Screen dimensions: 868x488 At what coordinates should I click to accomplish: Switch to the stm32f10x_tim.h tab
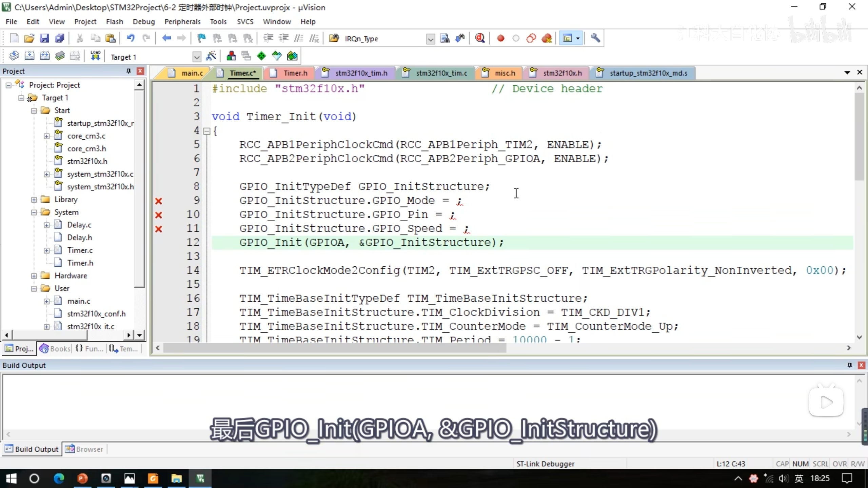[x=361, y=73]
